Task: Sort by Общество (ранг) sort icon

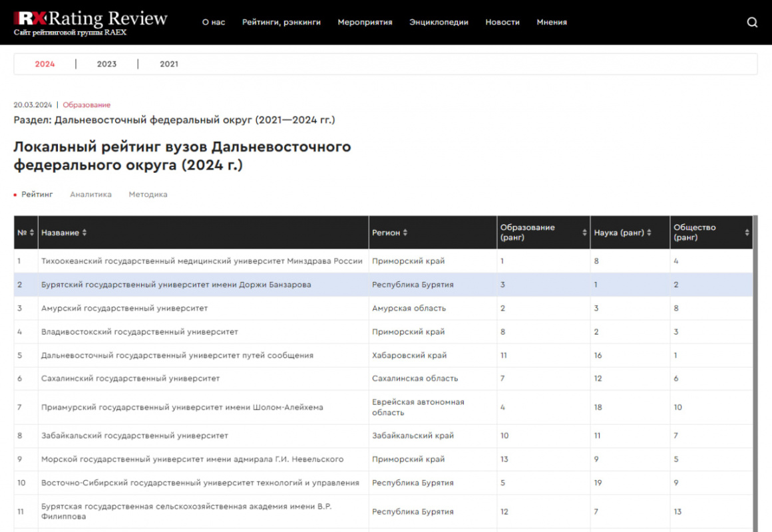Action: click(x=747, y=233)
